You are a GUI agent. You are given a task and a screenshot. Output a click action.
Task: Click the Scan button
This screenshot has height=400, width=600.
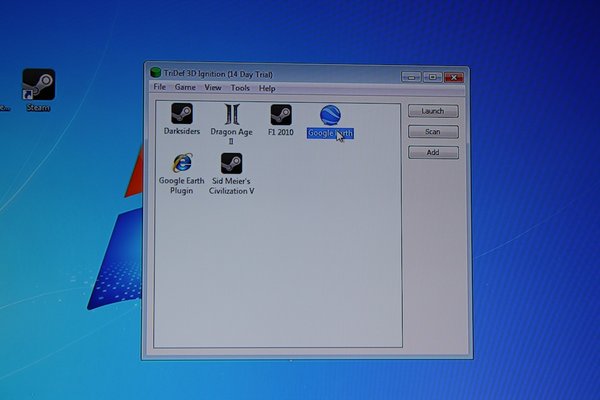433,132
